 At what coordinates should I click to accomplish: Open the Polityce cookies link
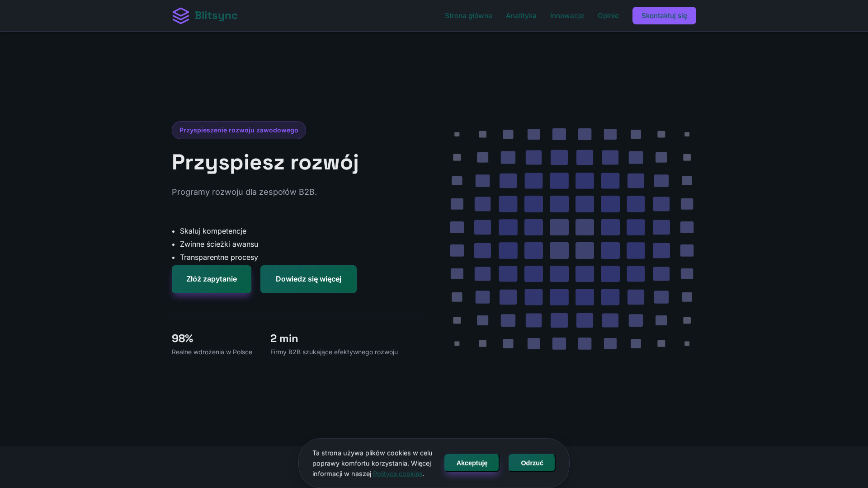pyautogui.click(x=398, y=474)
